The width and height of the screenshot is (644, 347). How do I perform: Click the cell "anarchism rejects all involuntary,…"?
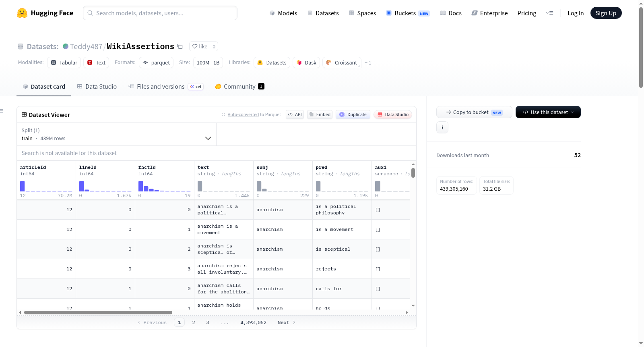(x=224, y=269)
